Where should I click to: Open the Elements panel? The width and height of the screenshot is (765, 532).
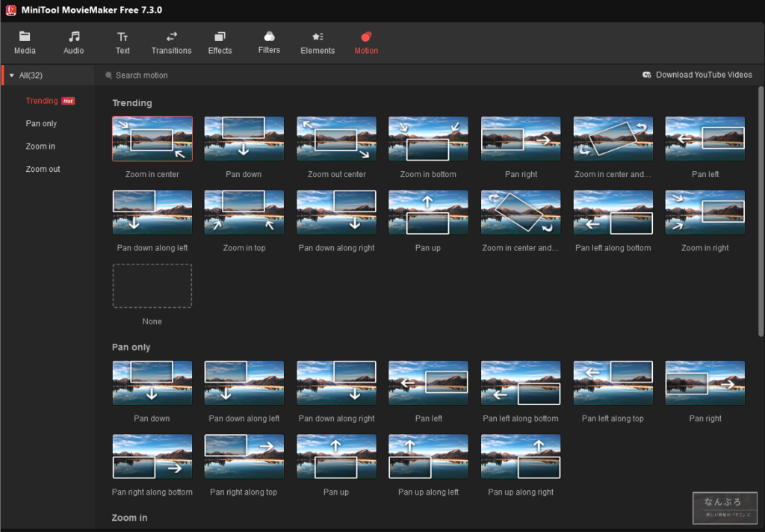pyautogui.click(x=318, y=43)
